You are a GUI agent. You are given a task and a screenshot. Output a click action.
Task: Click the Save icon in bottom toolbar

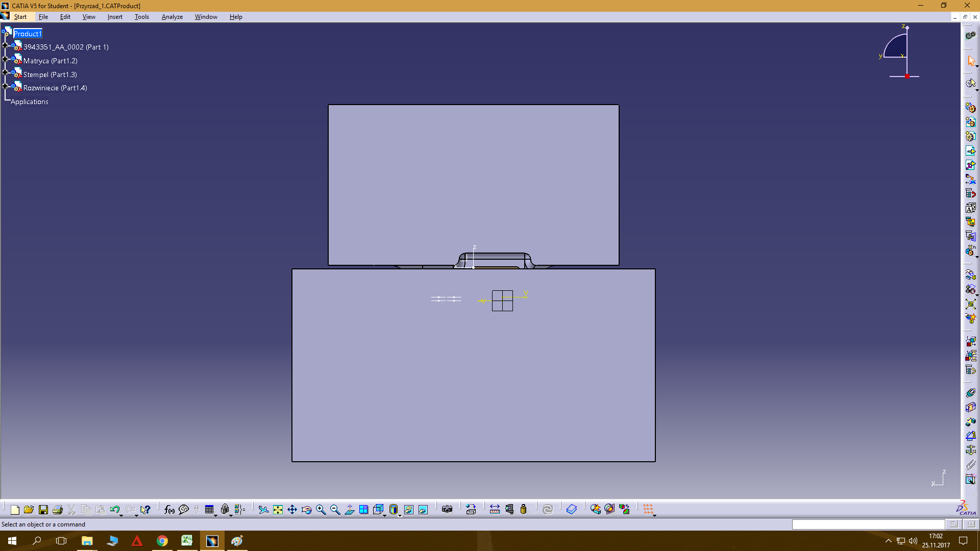[x=43, y=510]
